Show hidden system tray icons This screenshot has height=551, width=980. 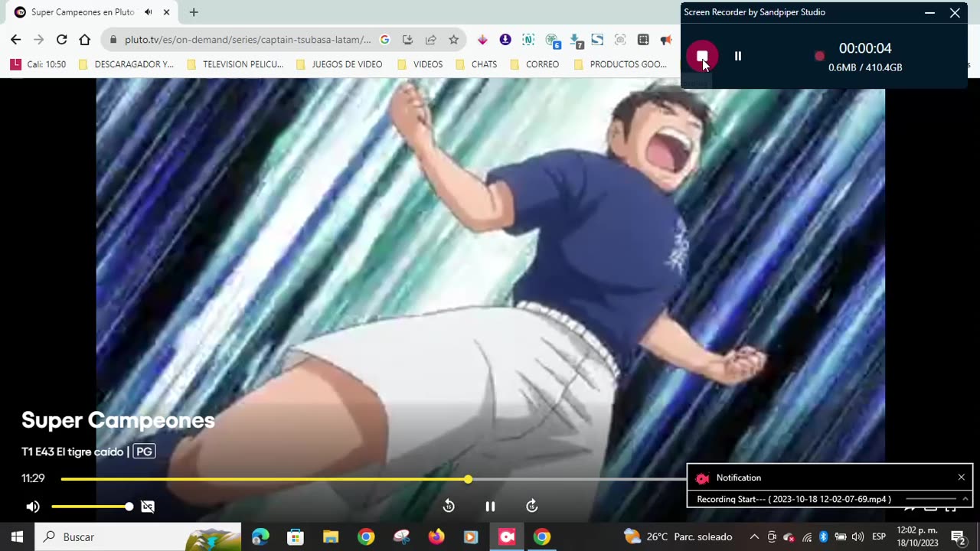tap(754, 536)
